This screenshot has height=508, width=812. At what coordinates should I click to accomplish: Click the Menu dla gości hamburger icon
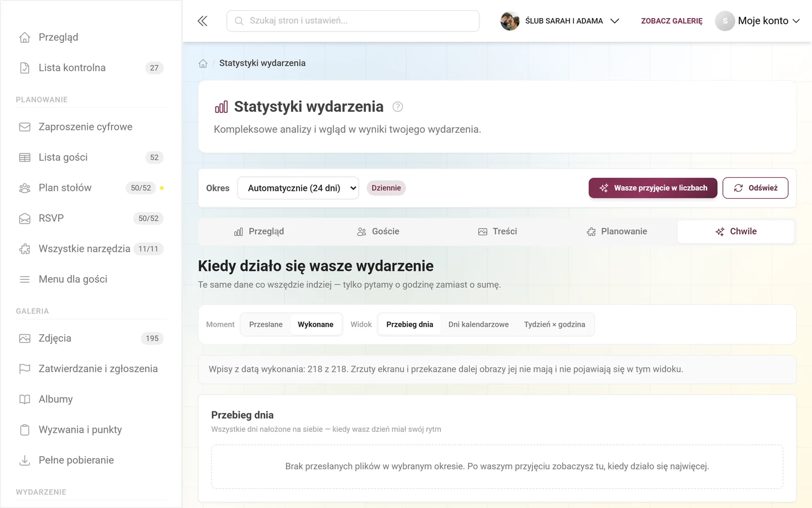(25, 279)
